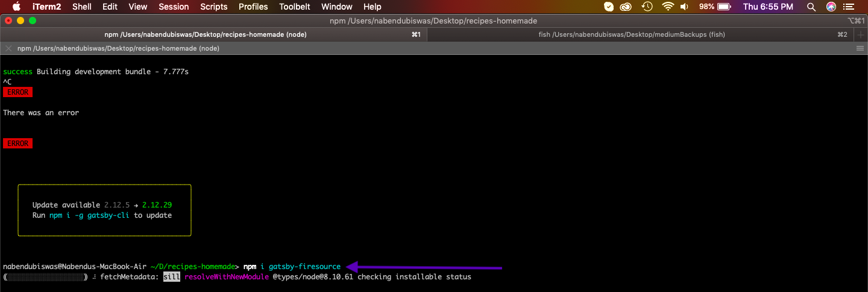Open the Profiles menu
The width and height of the screenshot is (868, 292).
253,7
